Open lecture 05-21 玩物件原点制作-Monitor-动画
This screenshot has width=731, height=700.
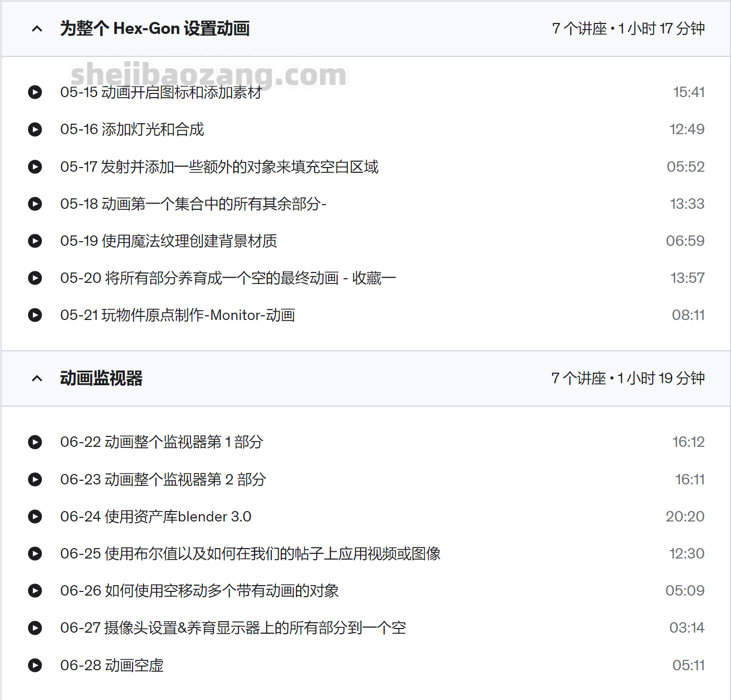pyautogui.click(x=177, y=315)
